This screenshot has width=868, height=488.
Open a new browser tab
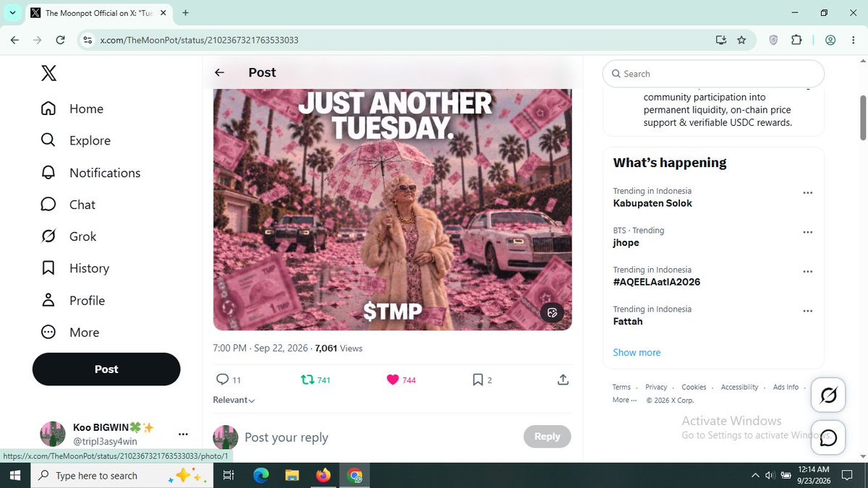(x=186, y=13)
